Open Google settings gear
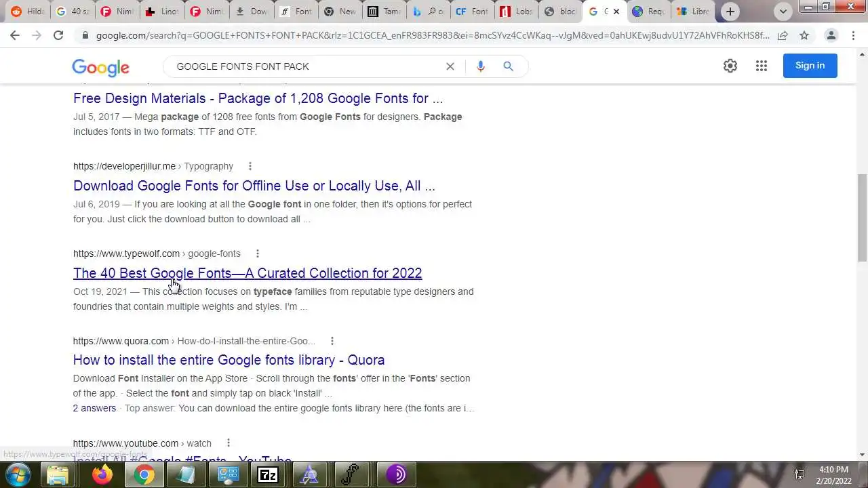Image resolution: width=868 pixels, height=488 pixels. (730, 66)
